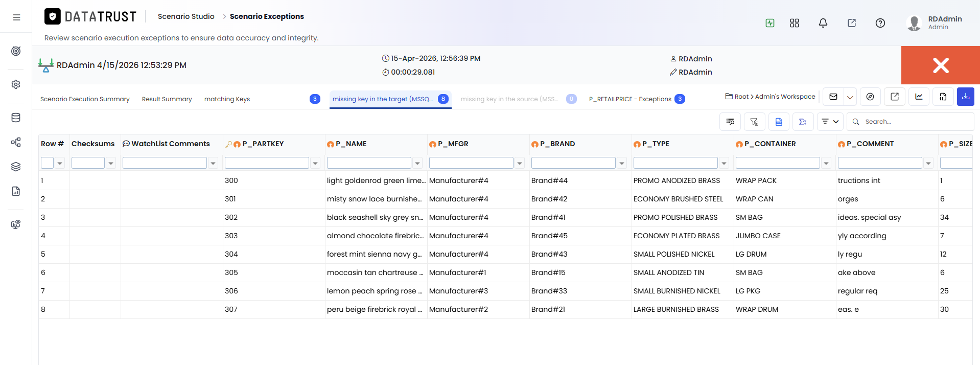Screen dimensions: 980x365
Task: Click the sigma aggregate functions icon
Action: [x=803, y=122]
